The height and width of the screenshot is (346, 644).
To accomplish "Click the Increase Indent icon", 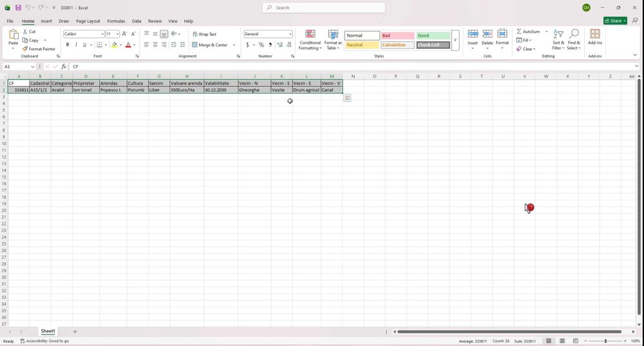I will tap(182, 44).
